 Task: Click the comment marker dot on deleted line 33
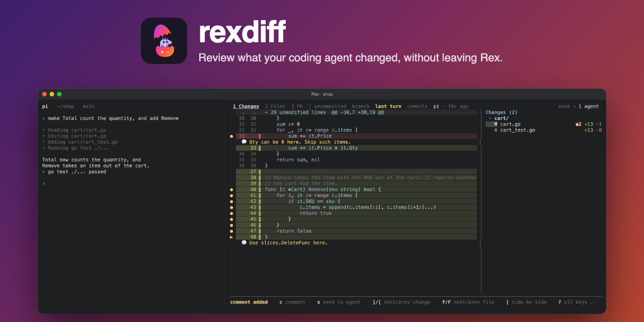coord(231,136)
